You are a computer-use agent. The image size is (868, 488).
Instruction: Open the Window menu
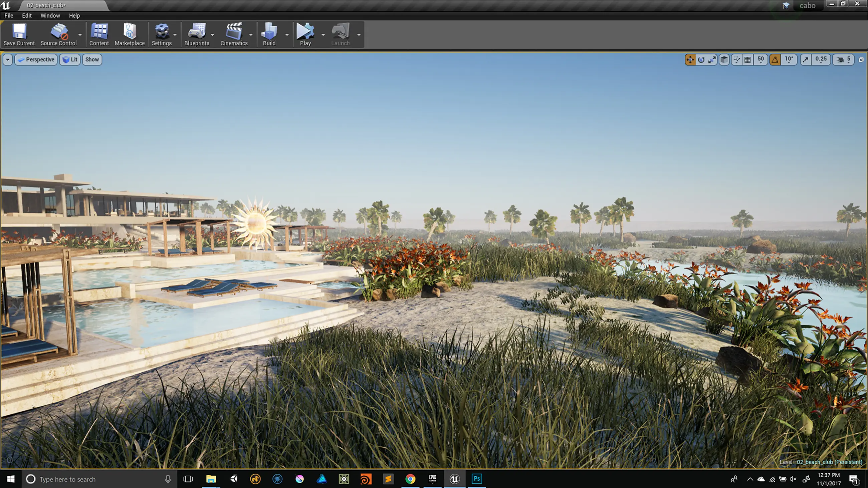pos(50,15)
